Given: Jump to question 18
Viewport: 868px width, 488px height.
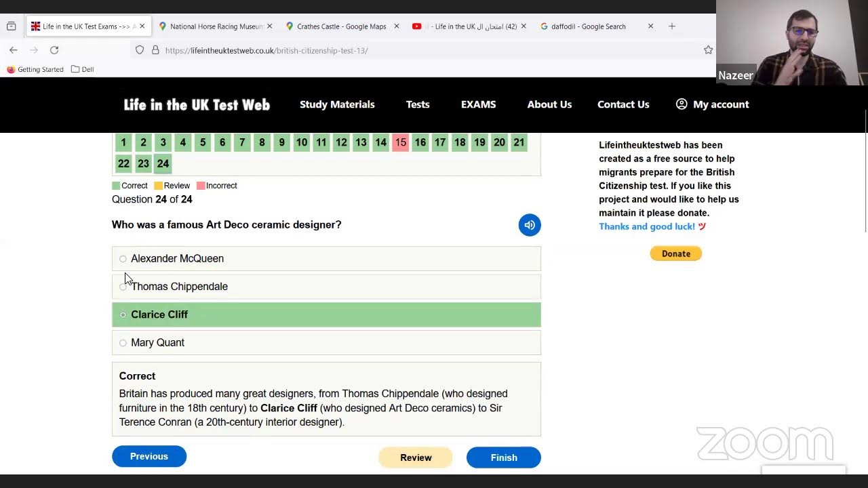Looking at the screenshot, I should [460, 142].
